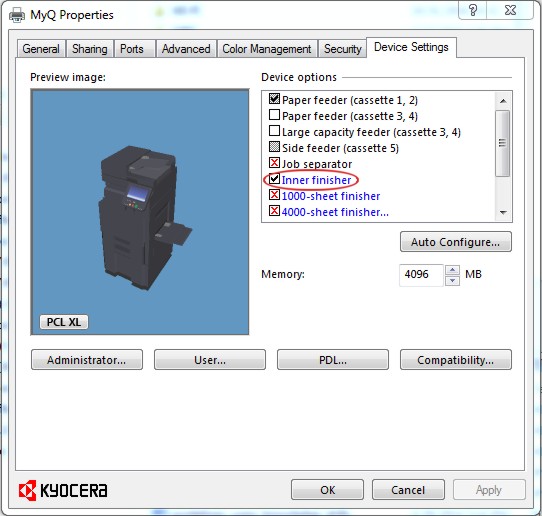Open the Administrator settings

pyautogui.click(x=87, y=360)
